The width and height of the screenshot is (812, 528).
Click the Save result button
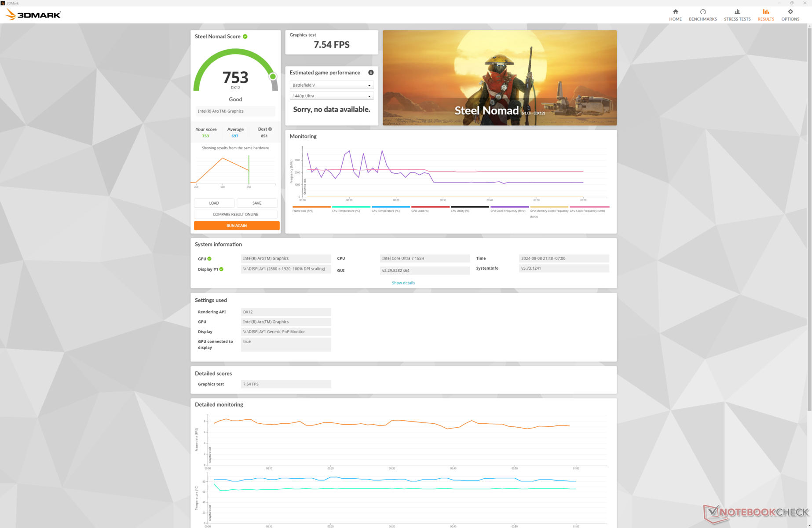tap(257, 203)
